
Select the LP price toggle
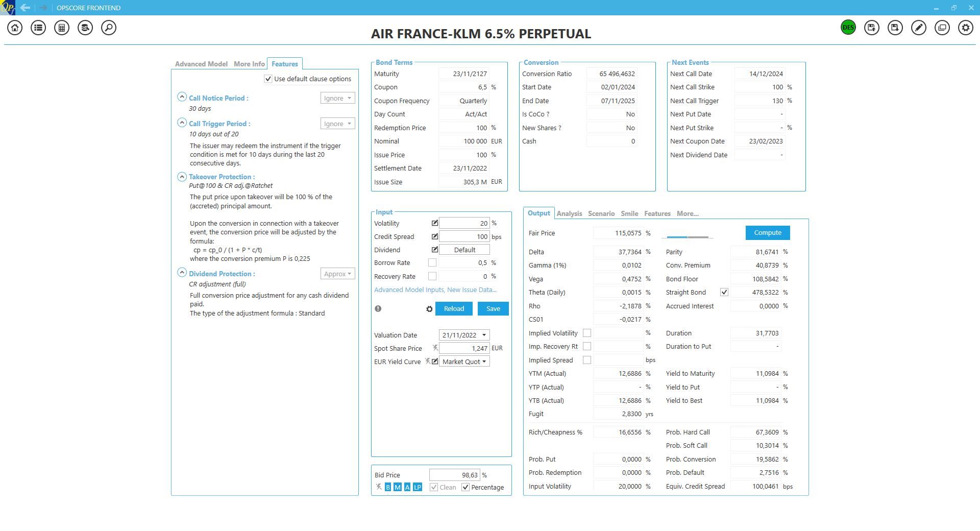coord(418,487)
